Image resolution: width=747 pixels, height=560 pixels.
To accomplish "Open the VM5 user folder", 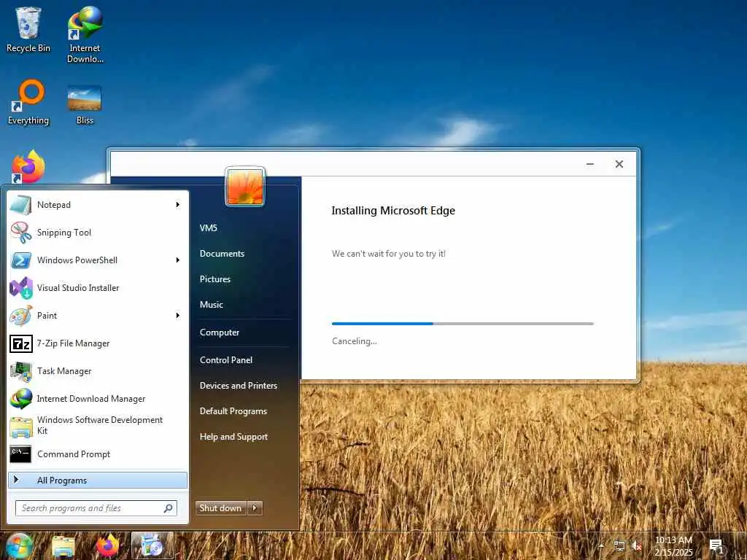I will (209, 228).
